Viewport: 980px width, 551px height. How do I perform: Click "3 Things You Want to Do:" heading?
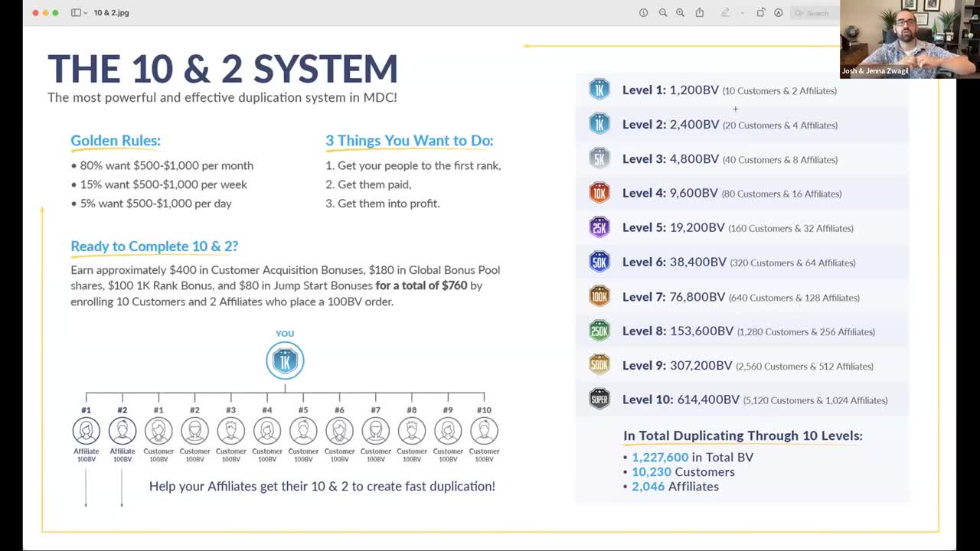(x=410, y=141)
